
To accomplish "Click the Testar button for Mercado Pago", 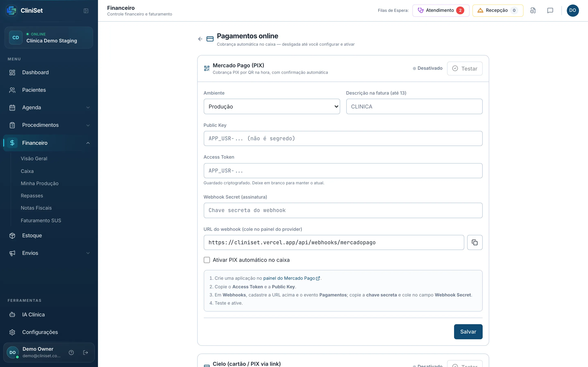I will (464, 69).
